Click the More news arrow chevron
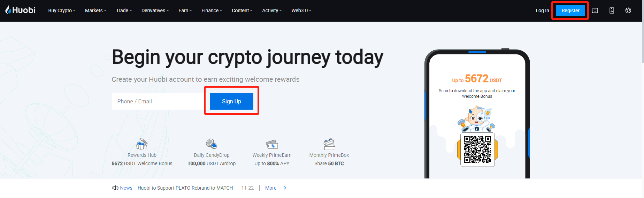The image size is (644, 198). [x=285, y=188]
